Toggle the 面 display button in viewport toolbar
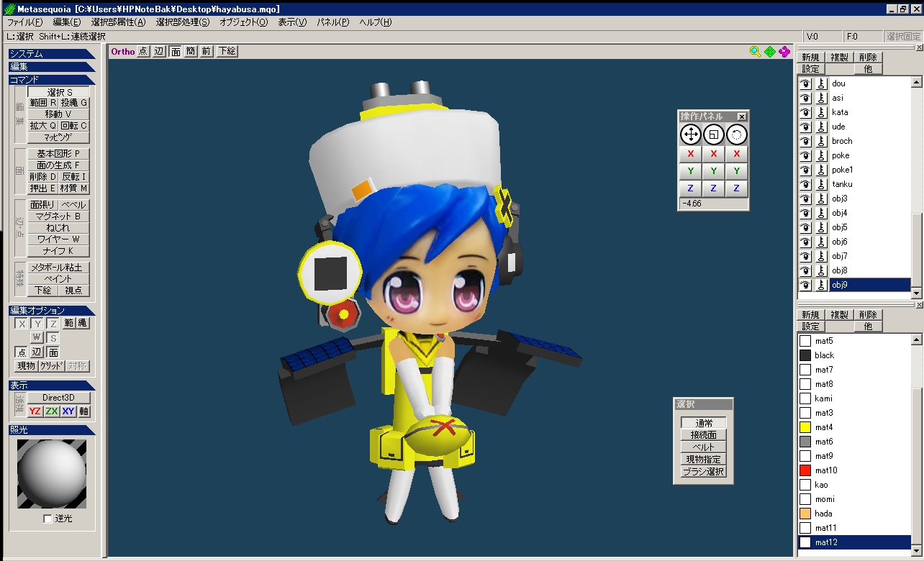This screenshot has height=561, width=924. 175,51
